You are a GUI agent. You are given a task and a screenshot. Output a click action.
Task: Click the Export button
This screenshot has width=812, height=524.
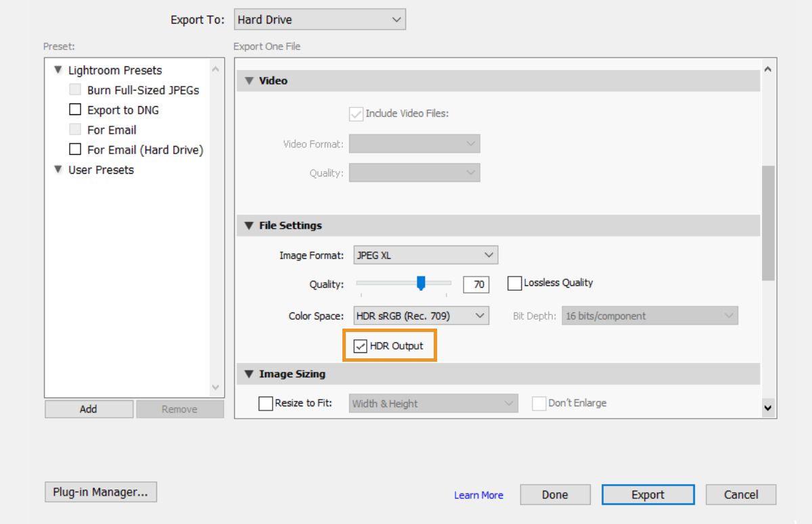coord(648,494)
